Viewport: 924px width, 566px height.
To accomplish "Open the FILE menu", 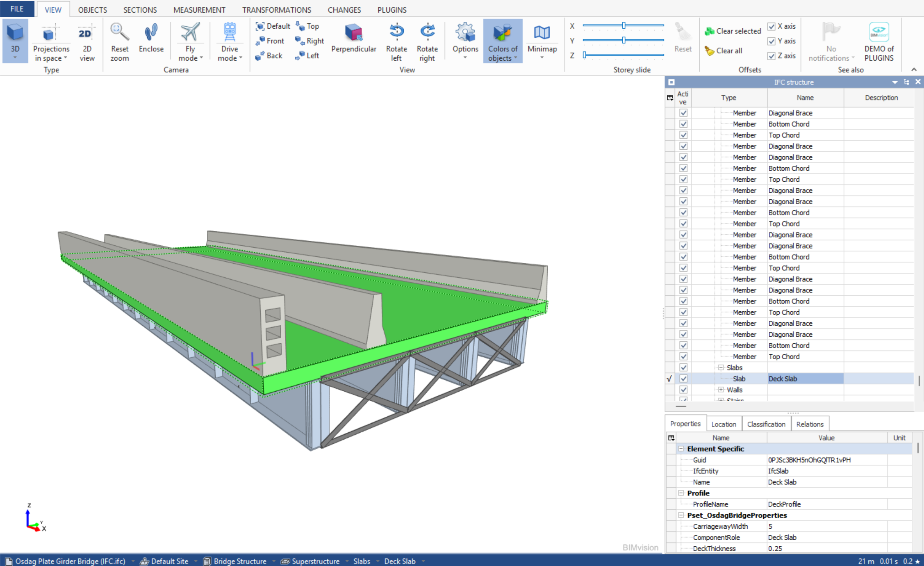I will coord(17,9).
